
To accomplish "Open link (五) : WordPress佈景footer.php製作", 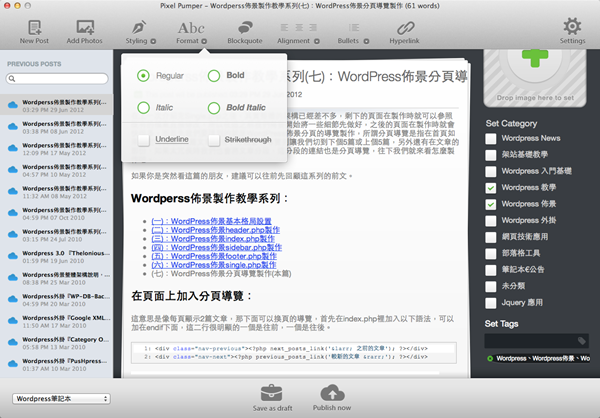I will [214, 256].
